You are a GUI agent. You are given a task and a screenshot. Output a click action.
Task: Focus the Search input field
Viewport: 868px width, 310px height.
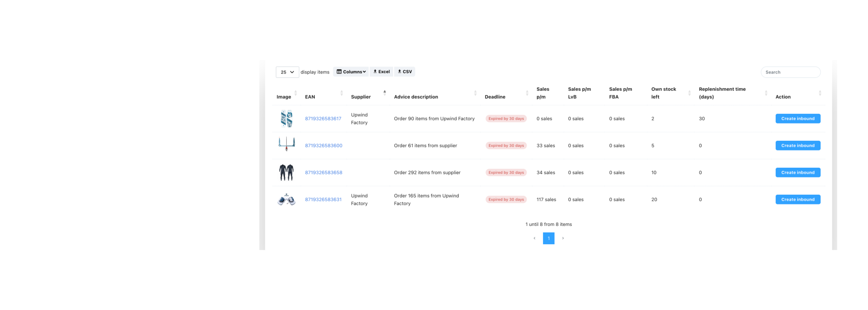[x=790, y=72]
